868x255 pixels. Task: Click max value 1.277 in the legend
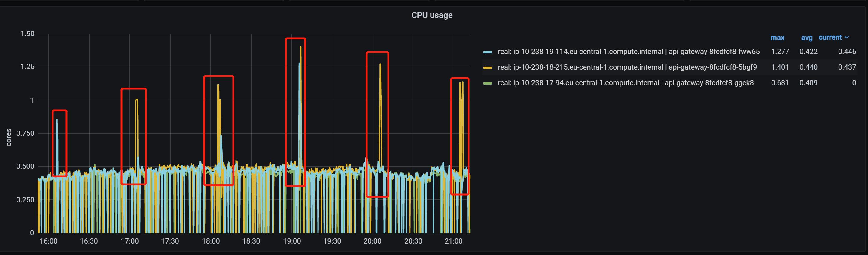click(x=780, y=52)
